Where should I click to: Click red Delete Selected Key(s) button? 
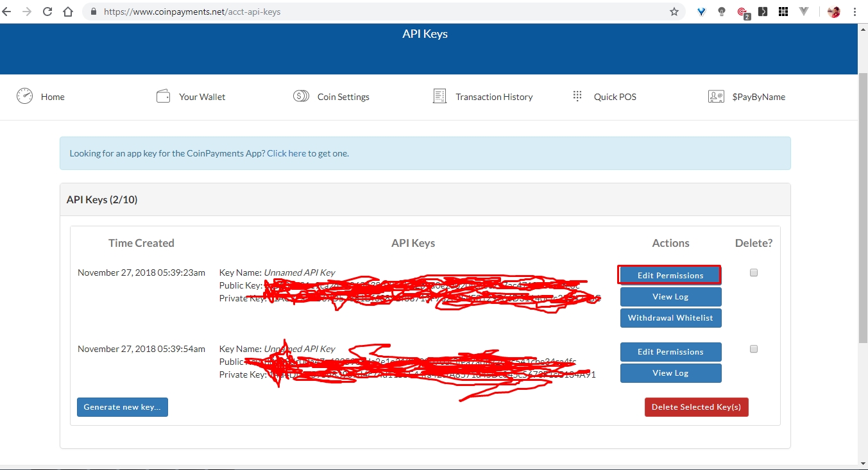(696, 407)
